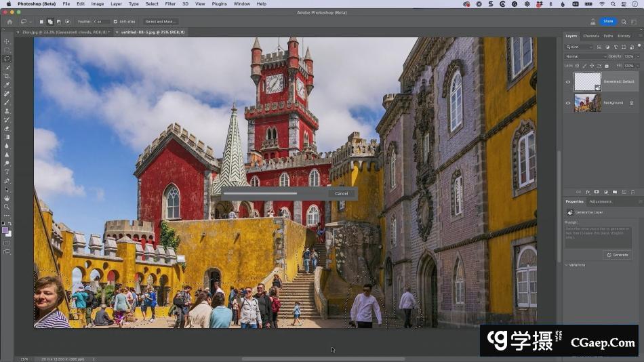Viewport: 644px width, 362px height.
Task: Toggle visibility of the Background layer
Action: coord(568,103)
